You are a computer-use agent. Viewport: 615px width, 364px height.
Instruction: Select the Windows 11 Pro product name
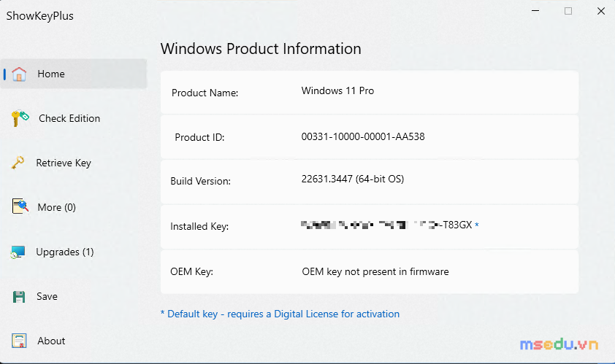[x=337, y=91]
